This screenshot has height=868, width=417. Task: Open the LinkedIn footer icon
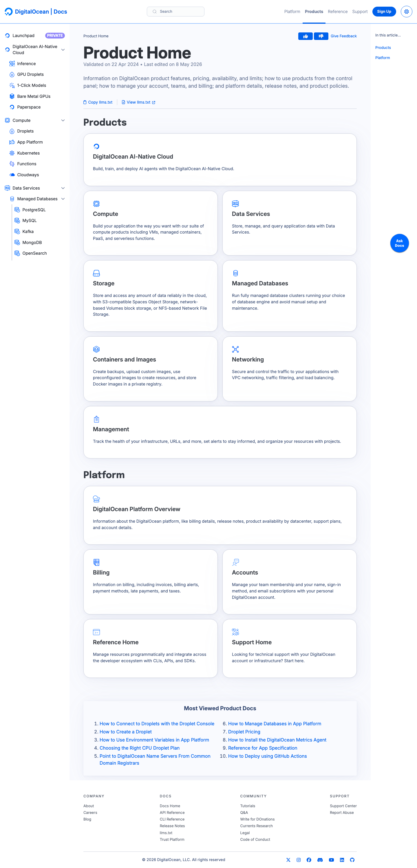point(342,860)
